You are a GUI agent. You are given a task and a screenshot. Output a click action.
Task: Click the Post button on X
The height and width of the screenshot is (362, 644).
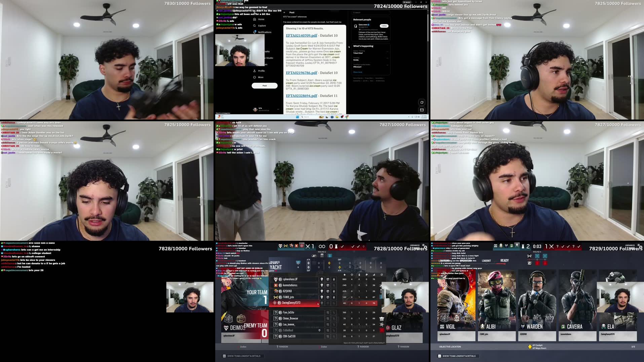pyautogui.click(x=265, y=86)
